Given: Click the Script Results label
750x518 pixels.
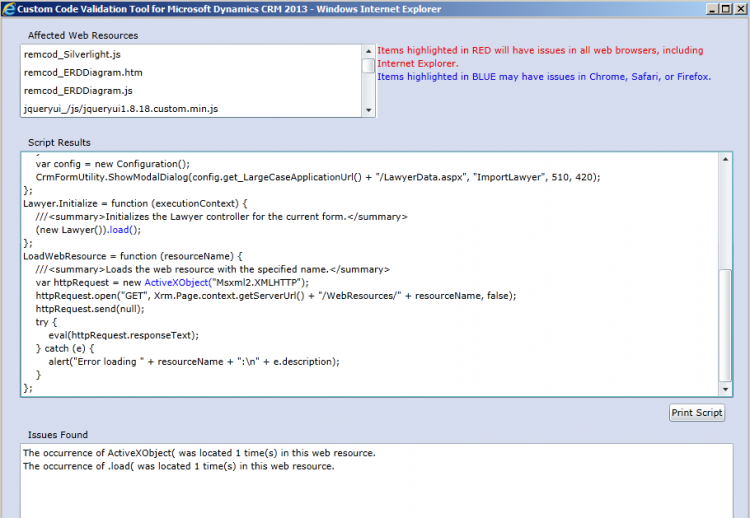Looking at the screenshot, I should coord(59,143).
